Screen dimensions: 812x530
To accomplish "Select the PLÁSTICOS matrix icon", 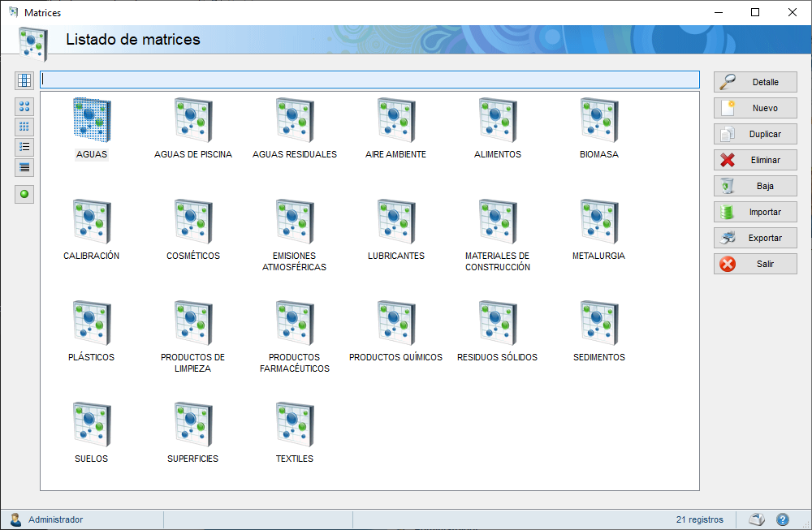I will [92, 323].
